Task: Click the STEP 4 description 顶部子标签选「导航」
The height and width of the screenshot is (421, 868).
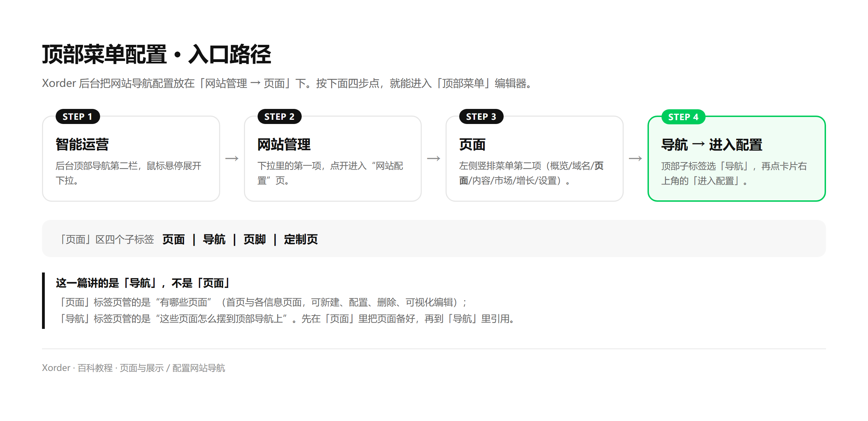Action: click(734, 173)
